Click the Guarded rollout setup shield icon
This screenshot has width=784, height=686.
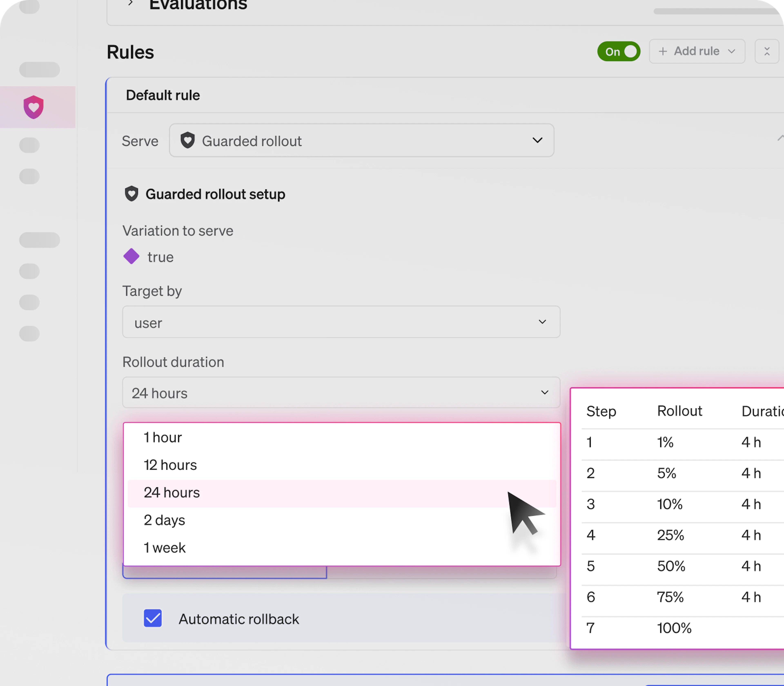pyautogui.click(x=131, y=194)
